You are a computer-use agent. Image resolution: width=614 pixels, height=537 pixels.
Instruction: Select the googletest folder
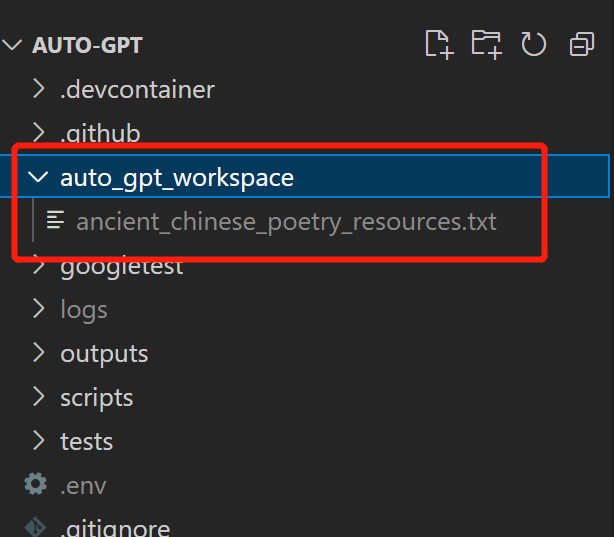click(x=122, y=266)
